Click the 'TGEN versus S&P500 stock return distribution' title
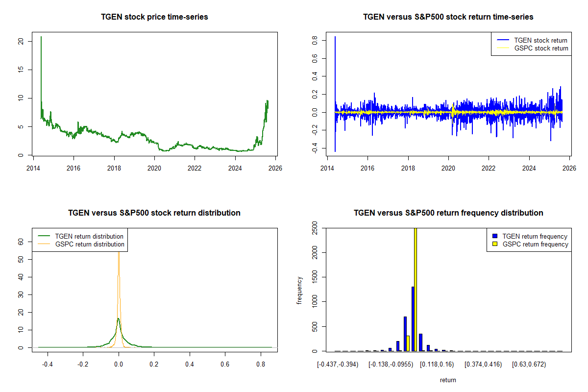 154,213
